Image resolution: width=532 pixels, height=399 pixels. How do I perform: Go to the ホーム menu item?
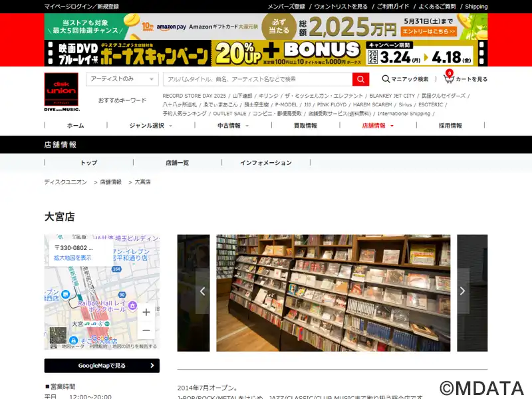coord(76,126)
